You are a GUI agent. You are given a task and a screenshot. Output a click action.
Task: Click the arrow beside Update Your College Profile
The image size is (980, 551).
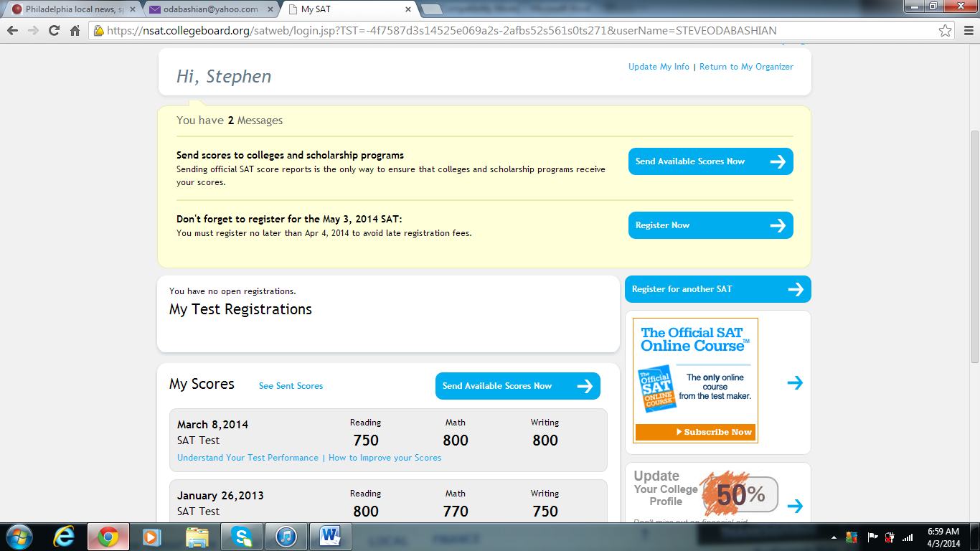click(795, 506)
